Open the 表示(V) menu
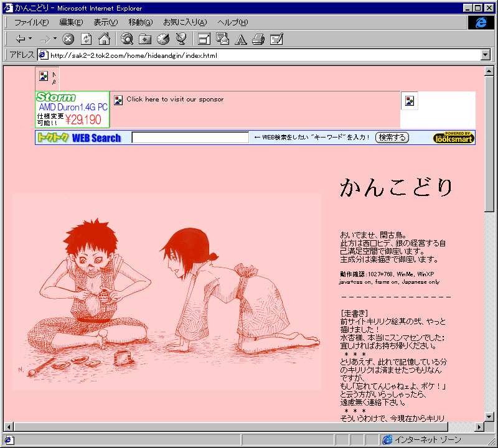The image size is (498, 448). pyautogui.click(x=105, y=22)
